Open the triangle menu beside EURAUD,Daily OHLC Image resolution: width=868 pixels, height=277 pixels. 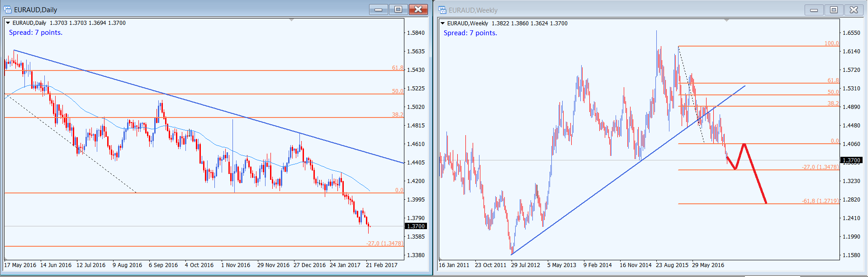pyautogui.click(x=8, y=23)
